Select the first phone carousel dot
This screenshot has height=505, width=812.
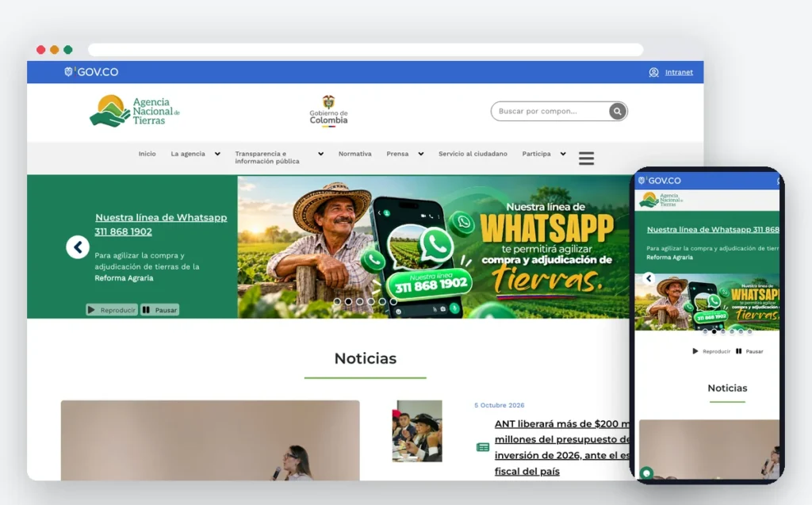705,331
